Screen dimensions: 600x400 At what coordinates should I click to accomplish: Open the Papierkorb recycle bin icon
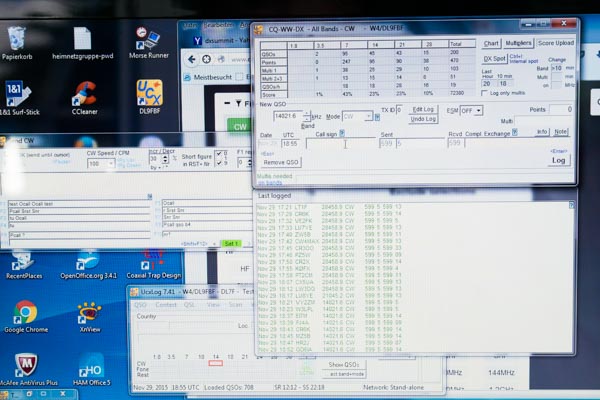[x=17, y=40]
